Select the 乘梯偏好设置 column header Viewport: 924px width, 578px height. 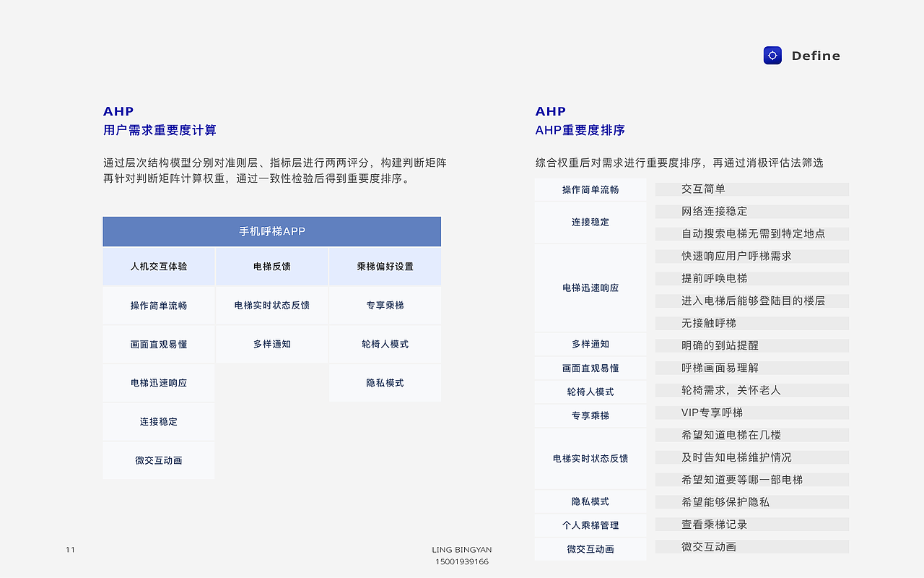click(385, 266)
